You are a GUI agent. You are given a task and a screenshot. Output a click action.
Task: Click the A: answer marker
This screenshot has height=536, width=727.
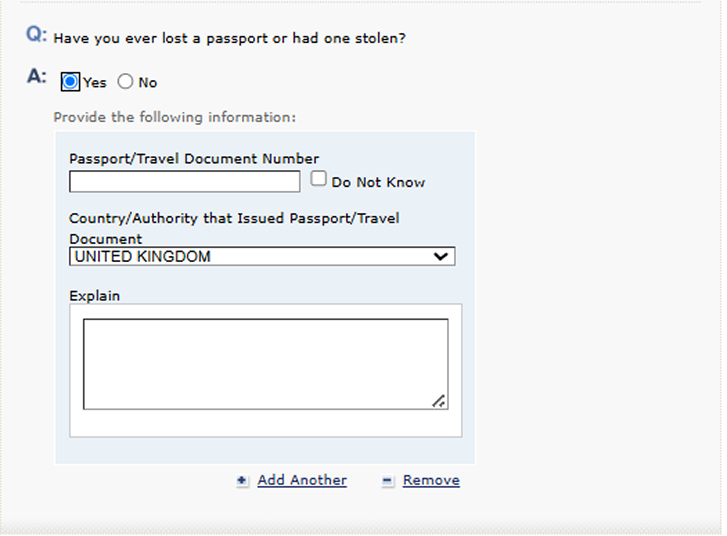37,76
